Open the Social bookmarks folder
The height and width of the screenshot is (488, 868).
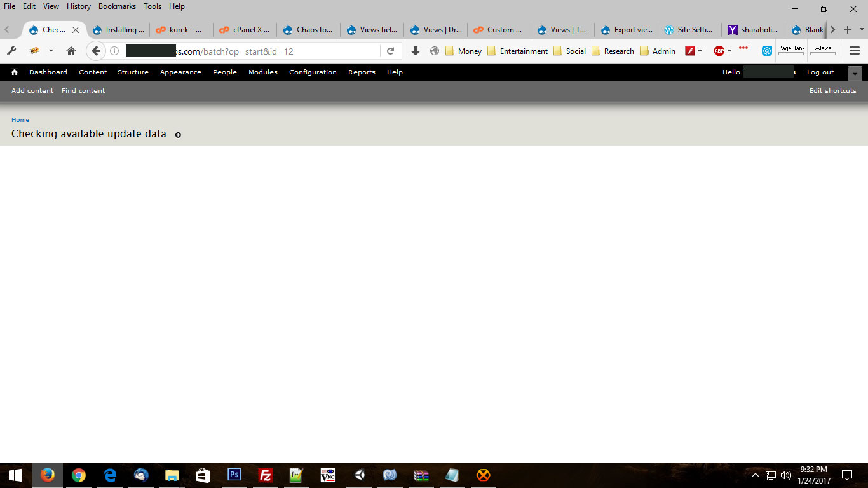pos(569,51)
